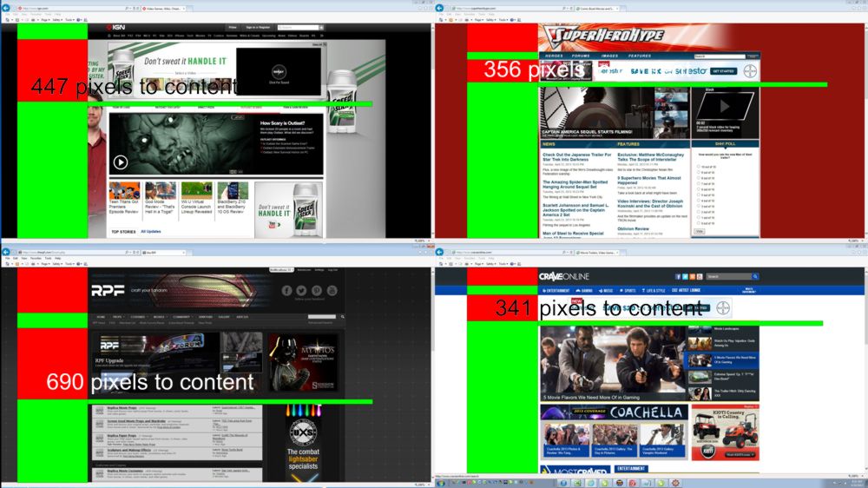
Task: Open the Gaming section on CraveOnline nav
Action: pos(584,291)
